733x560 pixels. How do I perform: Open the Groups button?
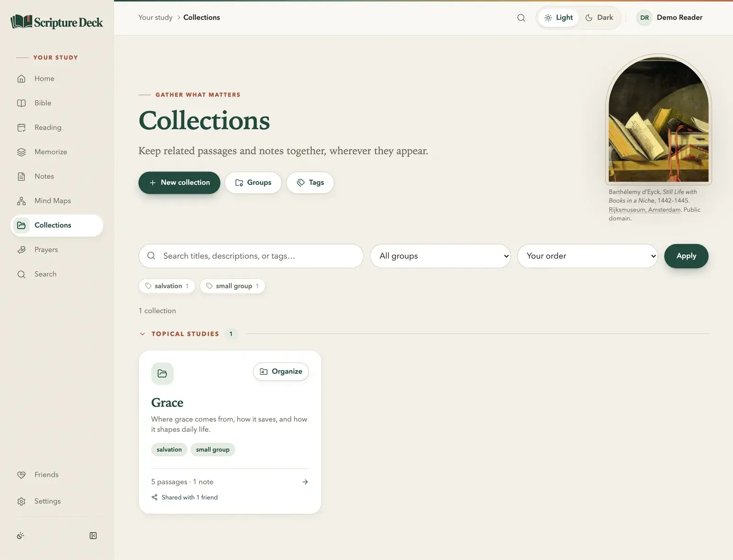(253, 182)
